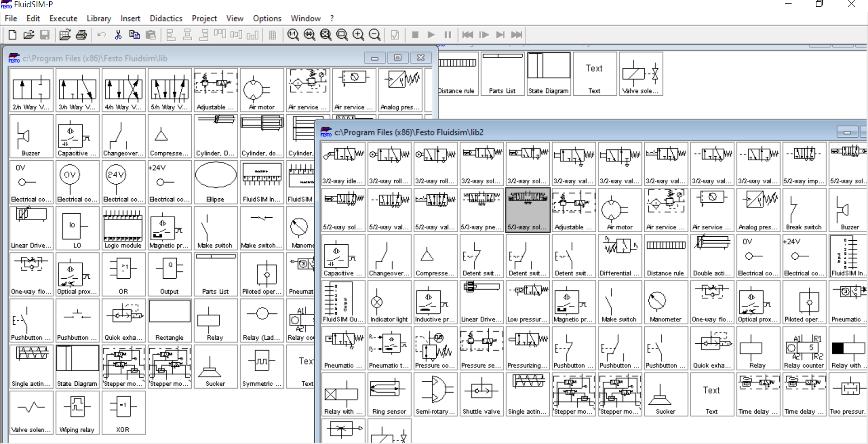Pause the simulation

click(448, 35)
